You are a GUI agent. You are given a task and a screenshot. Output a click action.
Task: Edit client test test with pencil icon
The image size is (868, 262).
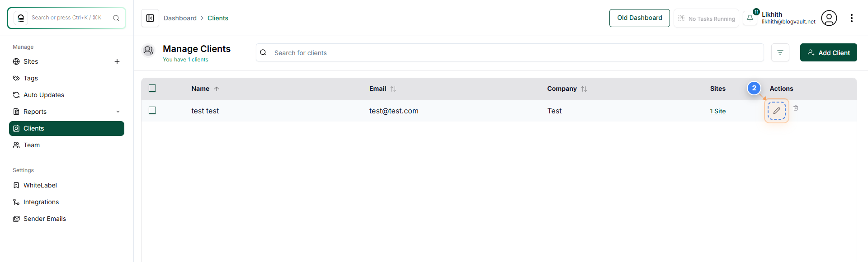[x=777, y=111]
